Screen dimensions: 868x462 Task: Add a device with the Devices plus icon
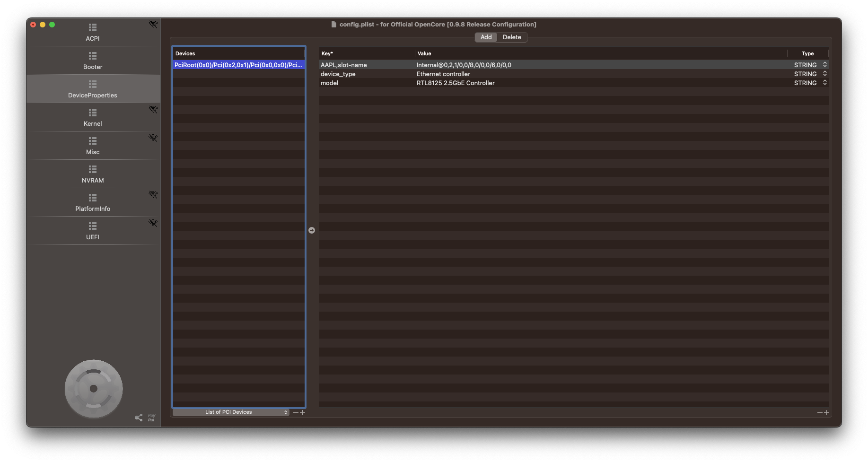[x=303, y=412]
